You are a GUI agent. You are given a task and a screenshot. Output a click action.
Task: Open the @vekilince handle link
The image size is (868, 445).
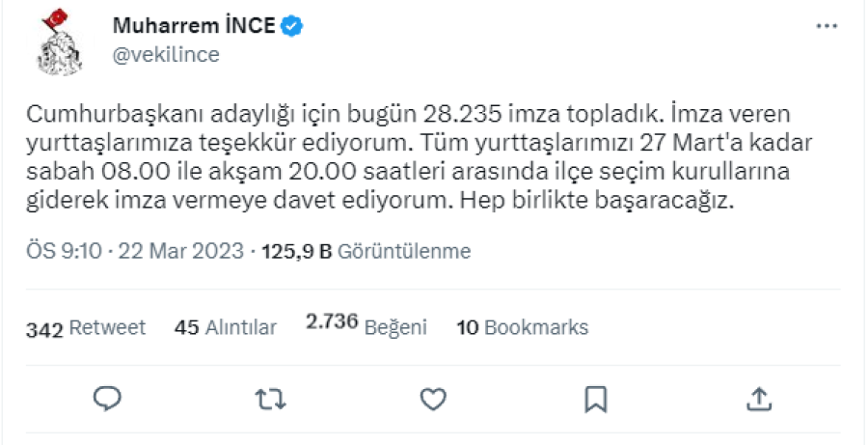pyautogui.click(x=166, y=55)
